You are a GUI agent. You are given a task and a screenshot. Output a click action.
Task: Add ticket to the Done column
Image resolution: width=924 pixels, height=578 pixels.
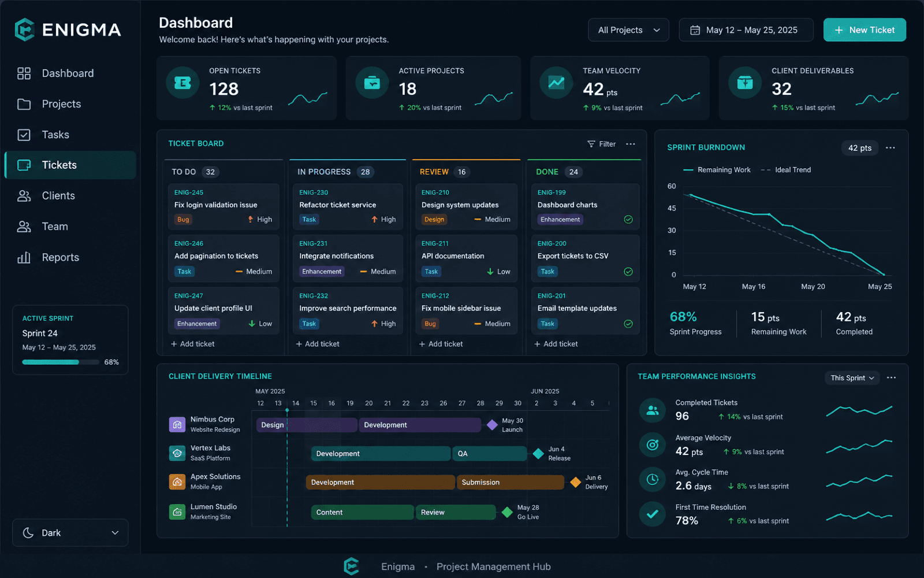556,344
